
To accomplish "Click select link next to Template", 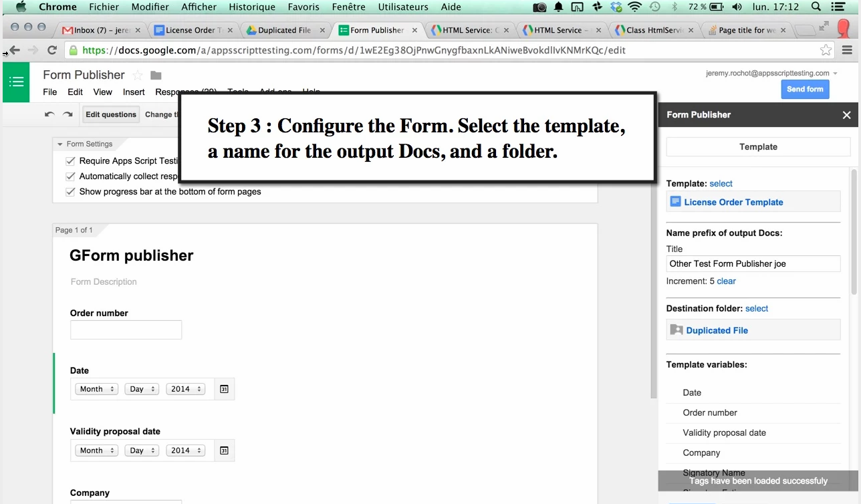I will click(721, 184).
